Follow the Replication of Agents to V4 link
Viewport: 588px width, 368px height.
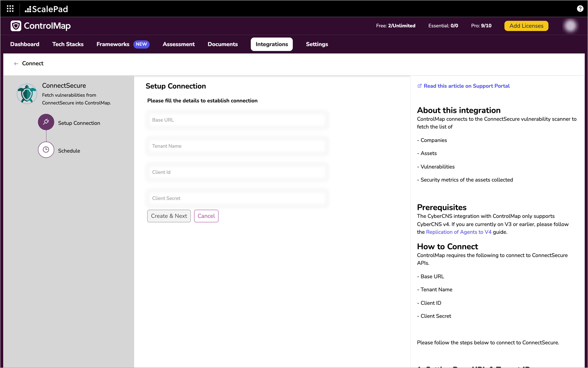point(459,232)
